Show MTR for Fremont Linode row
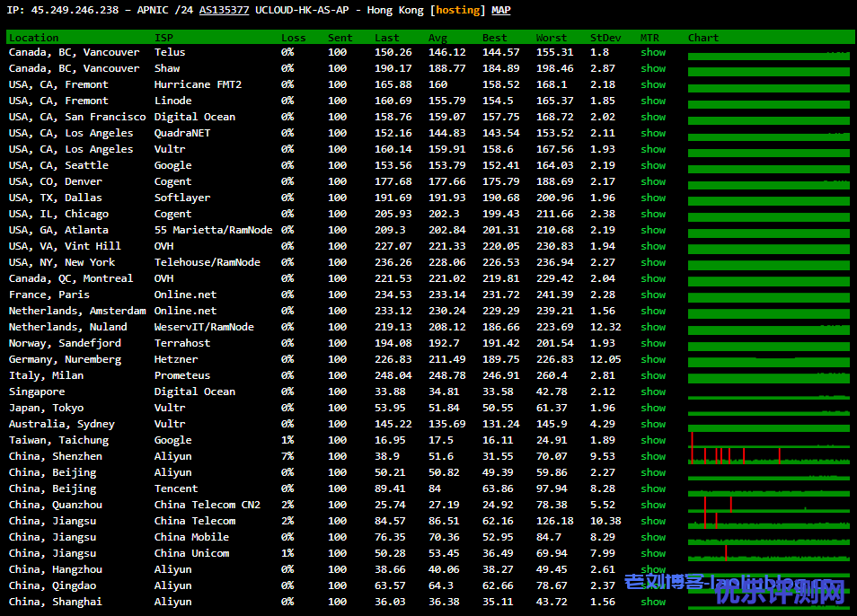The width and height of the screenshot is (857, 616). [653, 101]
